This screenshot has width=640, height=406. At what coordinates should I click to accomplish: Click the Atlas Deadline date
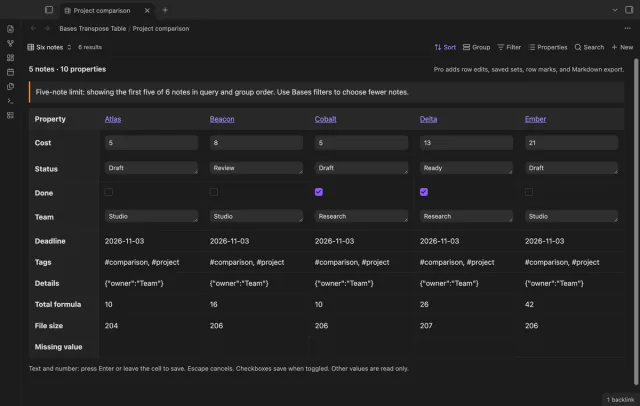pyautogui.click(x=124, y=241)
